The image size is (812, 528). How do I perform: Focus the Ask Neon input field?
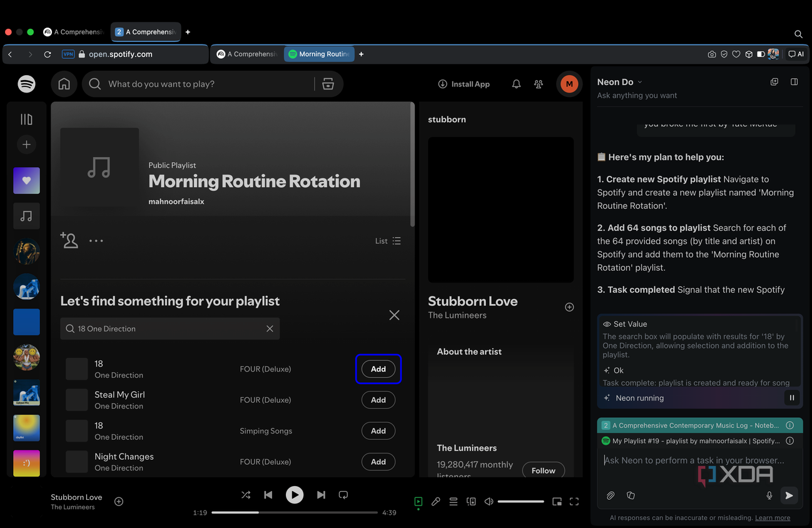pos(699,460)
